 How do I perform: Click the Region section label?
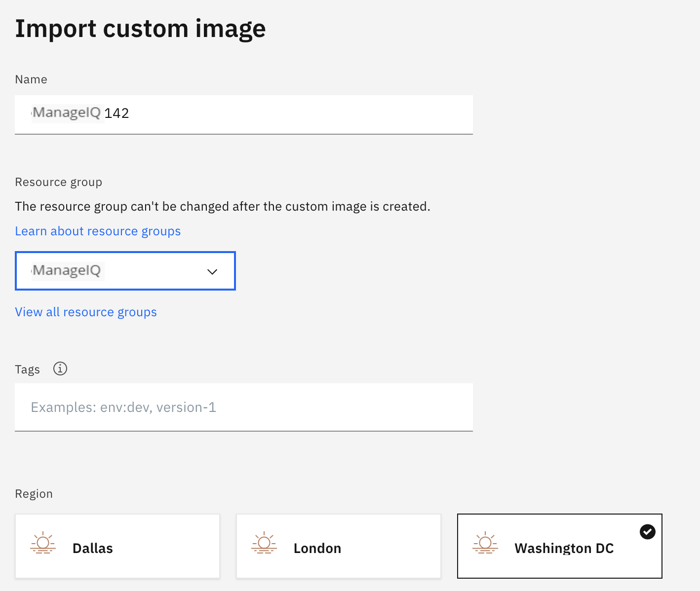(34, 493)
